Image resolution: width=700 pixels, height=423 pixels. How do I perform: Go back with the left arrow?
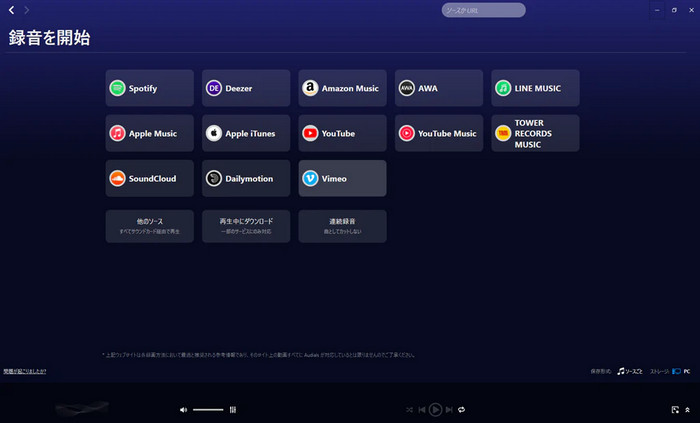tap(11, 10)
